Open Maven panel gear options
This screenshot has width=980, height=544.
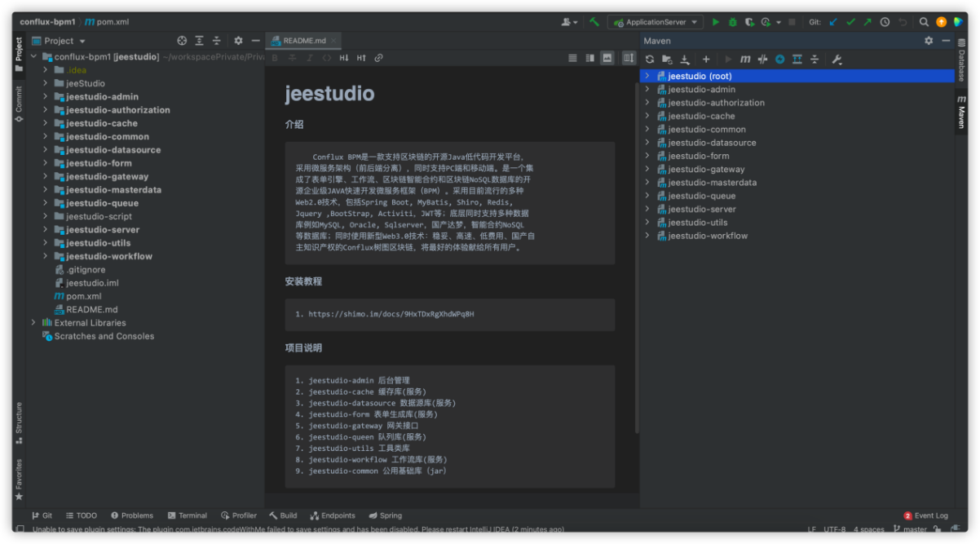(x=929, y=41)
